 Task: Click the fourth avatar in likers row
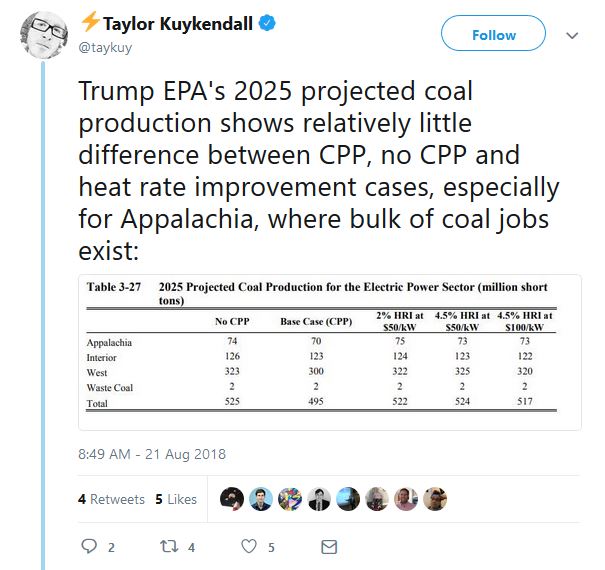(319, 499)
